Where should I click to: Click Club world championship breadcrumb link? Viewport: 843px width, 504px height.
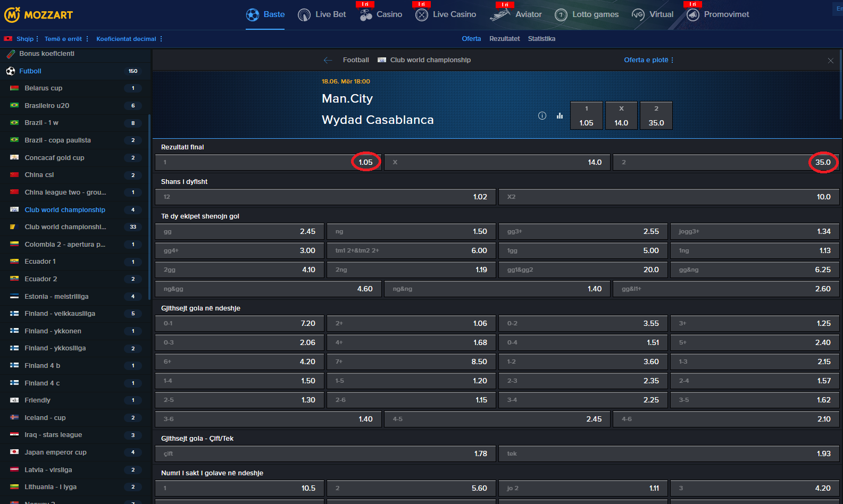point(430,60)
